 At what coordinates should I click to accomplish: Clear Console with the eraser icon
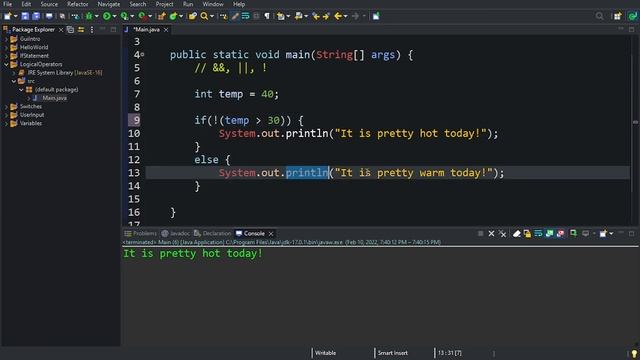[516, 233]
